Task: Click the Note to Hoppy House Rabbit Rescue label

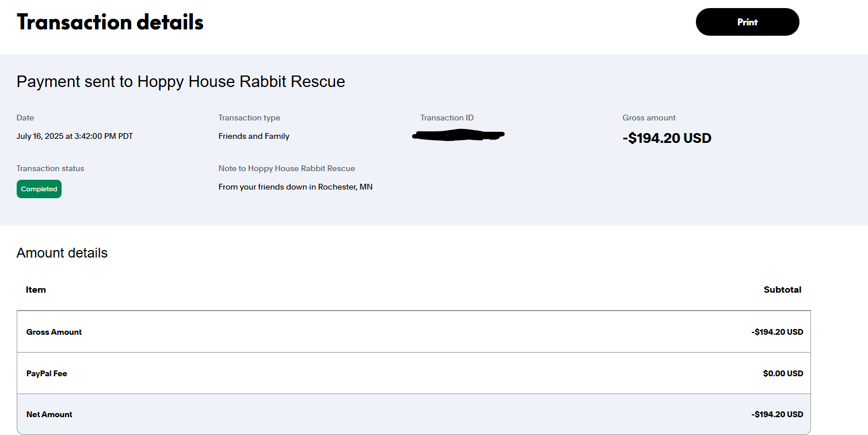Action: [x=287, y=169]
